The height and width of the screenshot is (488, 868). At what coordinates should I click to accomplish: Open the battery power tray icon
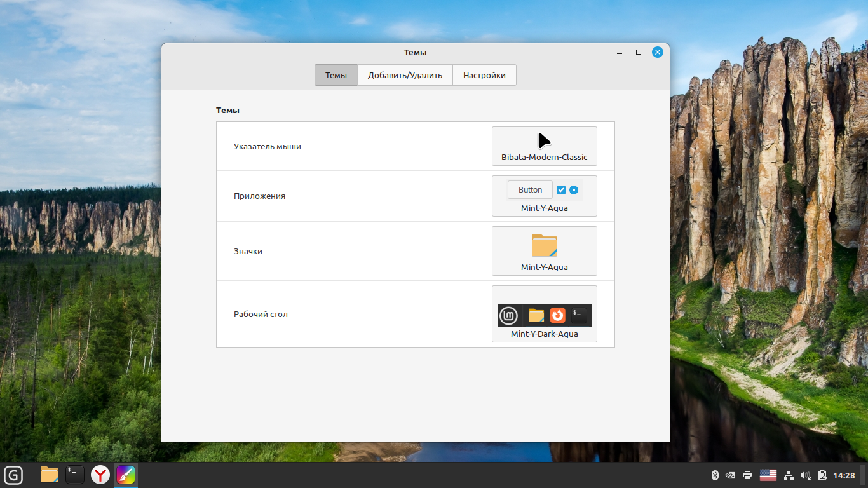click(x=822, y=475)
